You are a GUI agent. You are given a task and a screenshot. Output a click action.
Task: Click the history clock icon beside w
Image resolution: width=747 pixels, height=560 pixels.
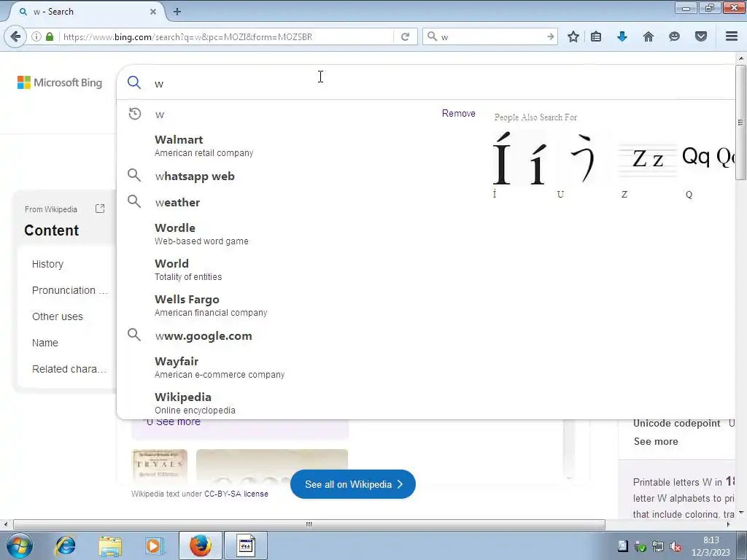coord(135,114)
